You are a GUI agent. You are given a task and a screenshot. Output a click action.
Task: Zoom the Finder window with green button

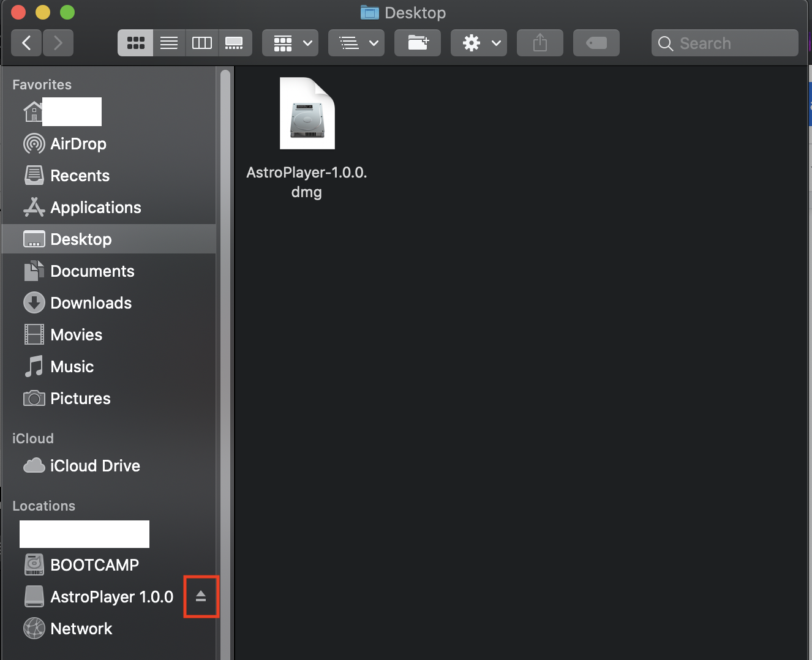tap(67, 12)
